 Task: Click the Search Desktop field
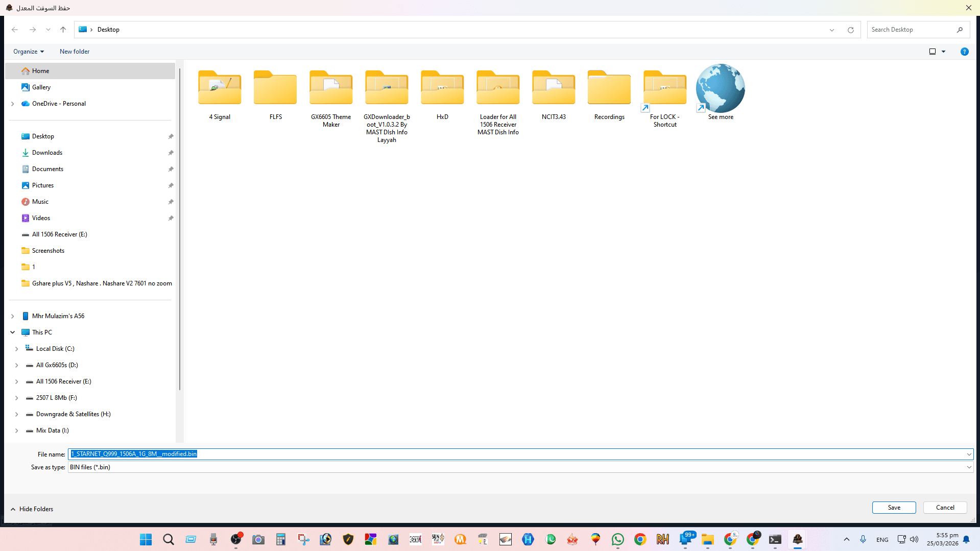(912, 30)
